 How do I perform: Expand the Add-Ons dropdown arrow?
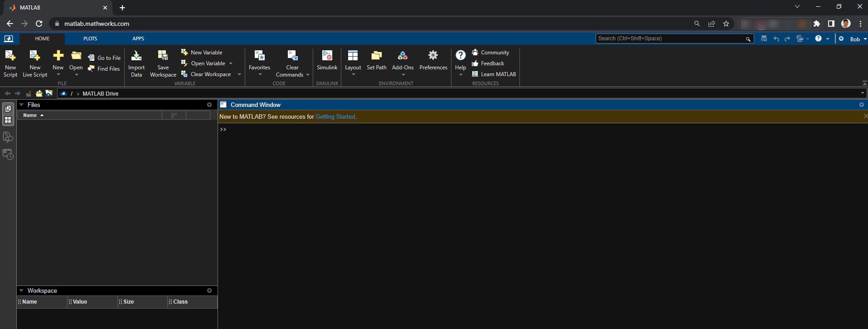403,75
